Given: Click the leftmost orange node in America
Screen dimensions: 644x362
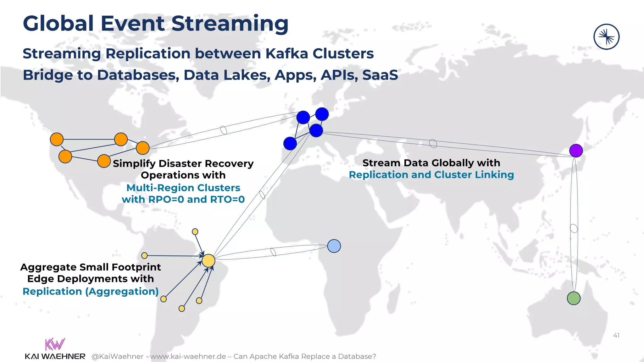Looking at the screenshot, I should pyautogui.click(x=57, y=139).
